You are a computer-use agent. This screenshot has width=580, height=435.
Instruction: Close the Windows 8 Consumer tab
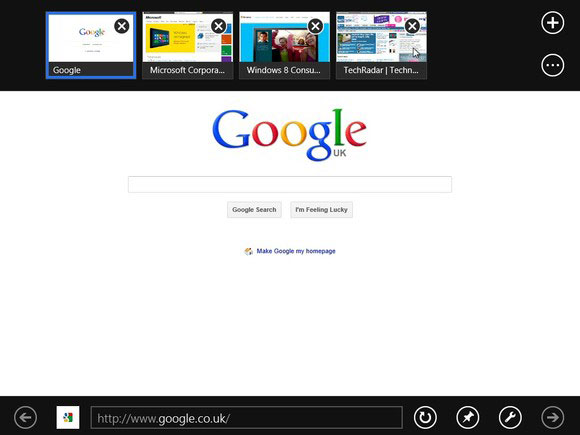point(316,26)
